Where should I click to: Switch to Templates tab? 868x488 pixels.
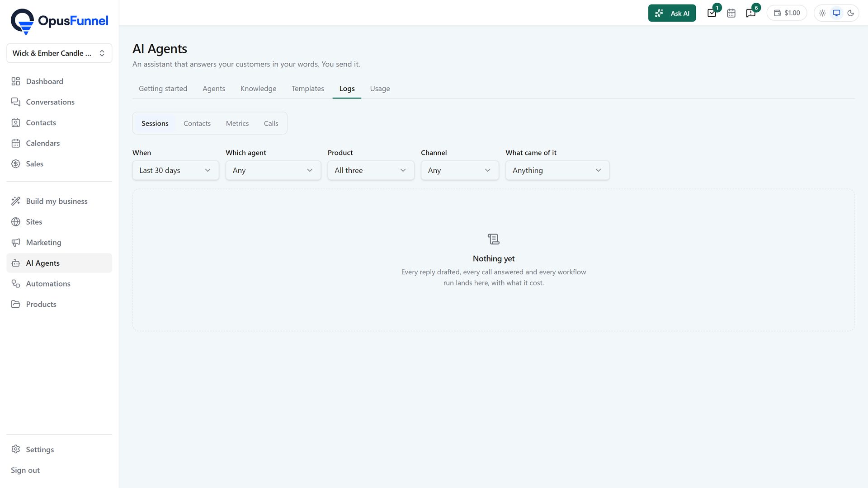point(308,89)
